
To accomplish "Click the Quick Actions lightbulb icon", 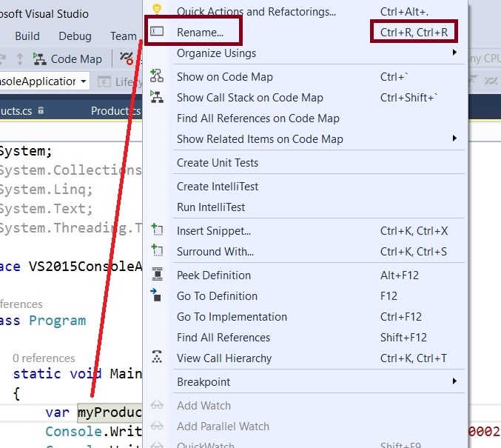I will tap(156, 10).
